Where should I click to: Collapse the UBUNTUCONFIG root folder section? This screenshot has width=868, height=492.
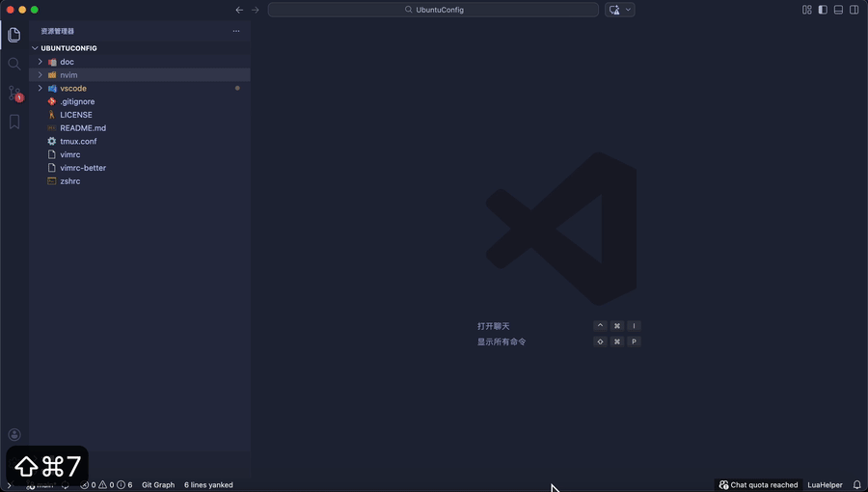[x=35, y=48]
